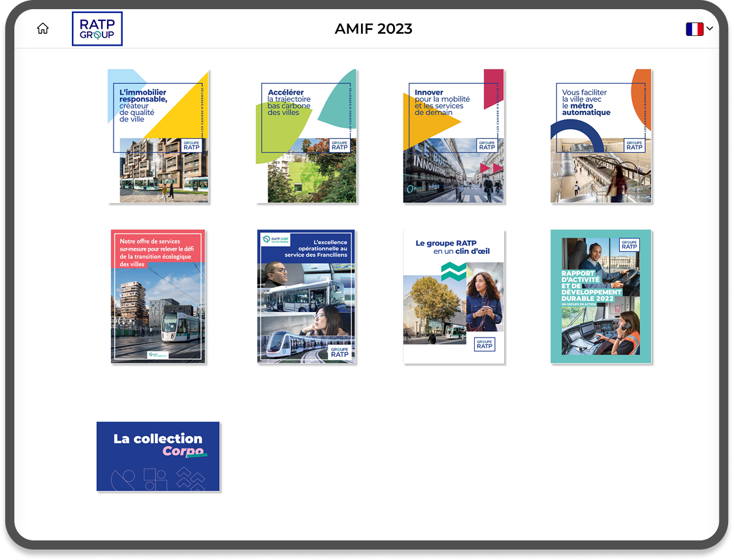The image size is (734, 560).
Task: Click RATP Cap Île-de-France logo on cover
Action: 276,240
